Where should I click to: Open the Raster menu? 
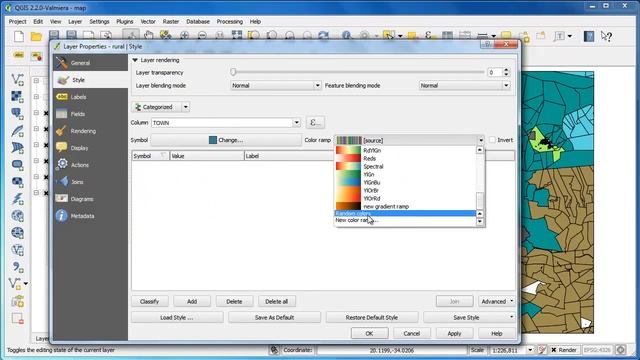(x=171, y=22)
